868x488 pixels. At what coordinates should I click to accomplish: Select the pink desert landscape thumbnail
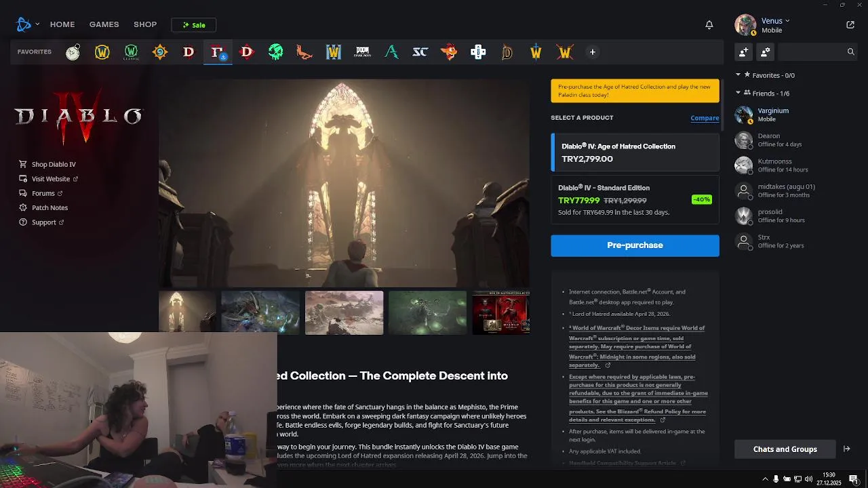coord(344,312)
